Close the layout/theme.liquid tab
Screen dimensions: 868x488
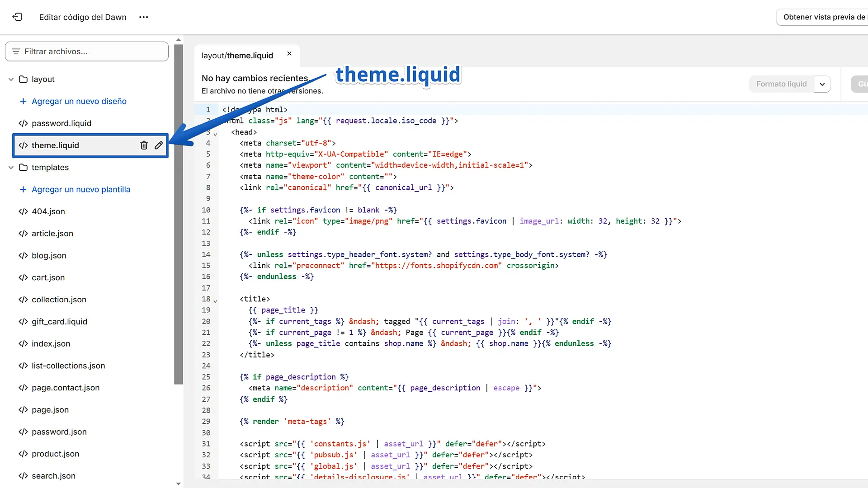click(289, 54)
